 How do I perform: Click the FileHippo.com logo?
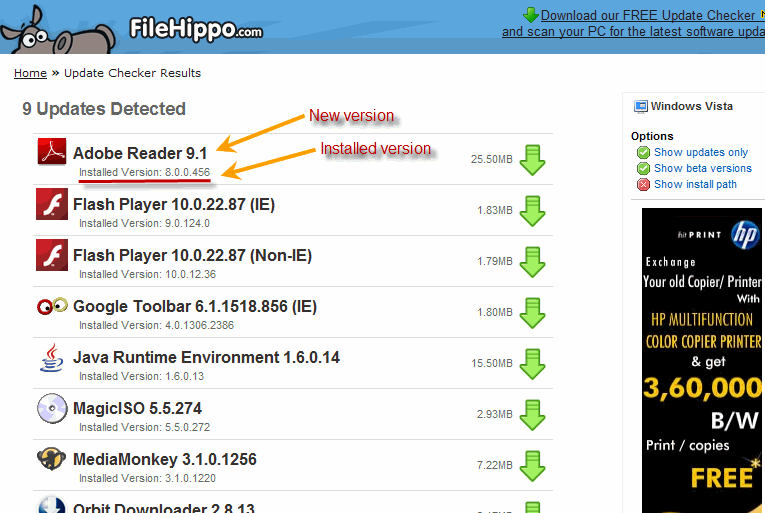(x=196, y=29)
